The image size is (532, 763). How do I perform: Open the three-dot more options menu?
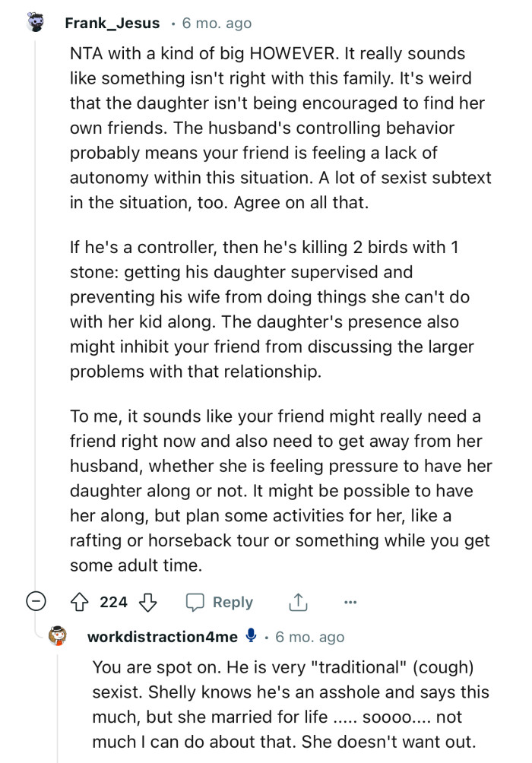coord(350,602)
